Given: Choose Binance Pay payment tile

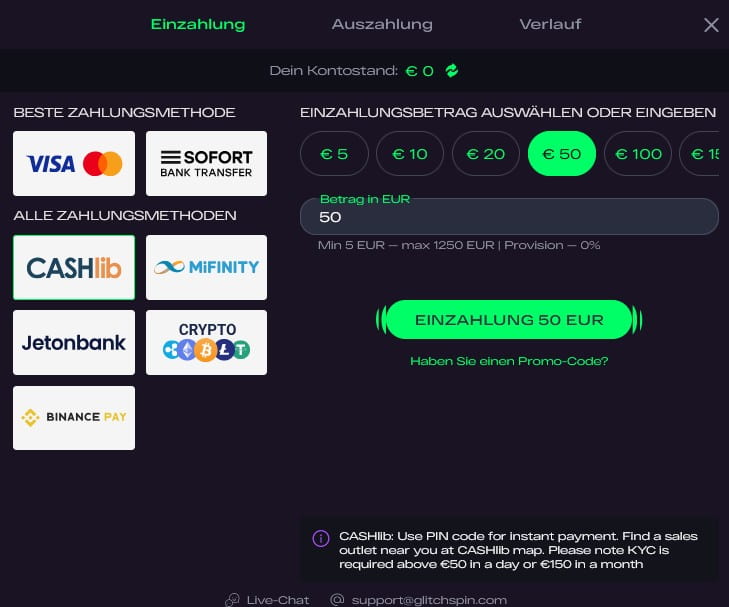Looking at the screenshot, I should (74, 418).
